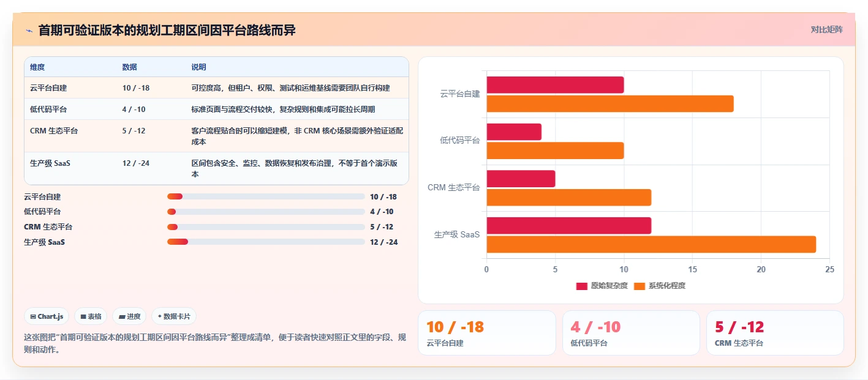Toggle the 系统化程度 legend swatch
The width and height of the screenshot is (868, 380).
(x=640, y=286)
